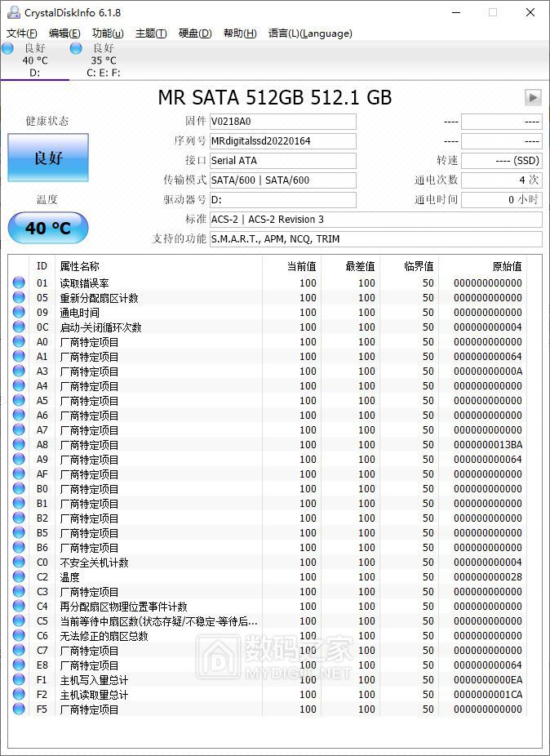
Task: Click the power-on hours field 0 小时
Action: tap(502, 199)
